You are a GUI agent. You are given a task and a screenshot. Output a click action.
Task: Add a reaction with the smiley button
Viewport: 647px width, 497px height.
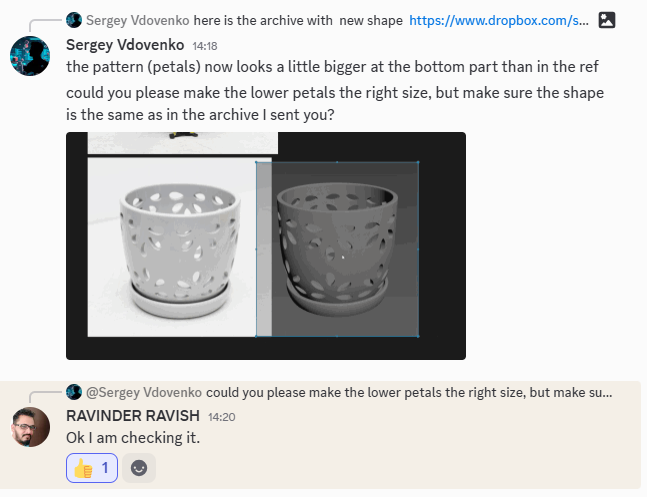click(139, 468)
